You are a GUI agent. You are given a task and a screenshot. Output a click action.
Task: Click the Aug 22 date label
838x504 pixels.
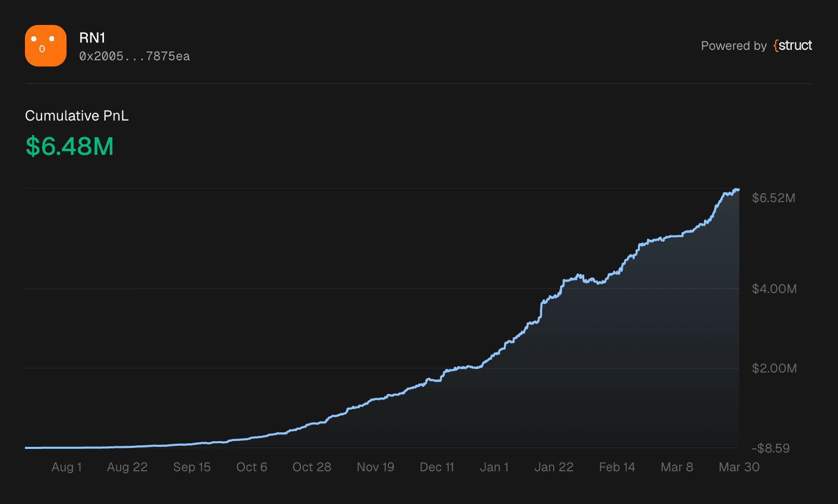pos(127,467)
